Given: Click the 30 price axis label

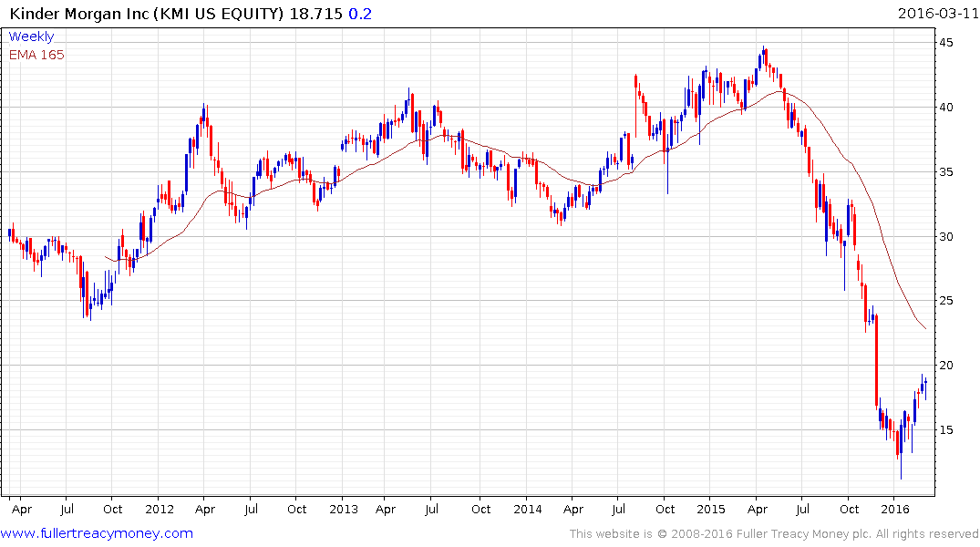Looking at the screenshot, I should [946, 236].
